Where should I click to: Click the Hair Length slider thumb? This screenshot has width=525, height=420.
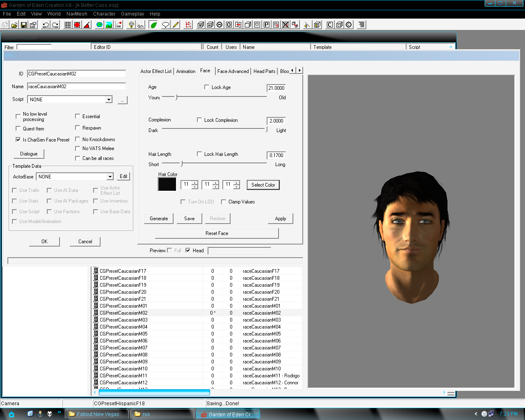click(182, 164)
